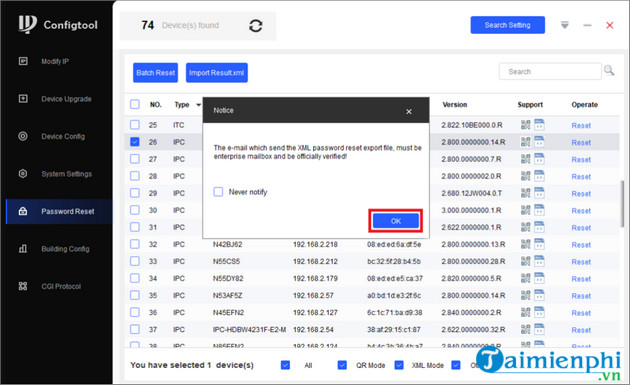Viewport: 630px width, 385px height.
Task: Refresh the device search list
Action: tap(256, 26)
